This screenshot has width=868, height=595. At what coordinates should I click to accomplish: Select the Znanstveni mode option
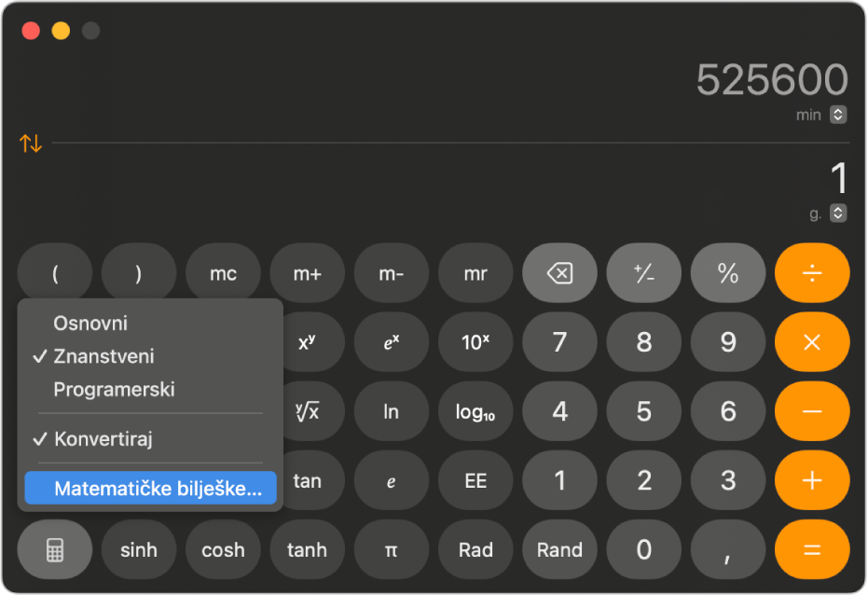click(x=103, y=356)
